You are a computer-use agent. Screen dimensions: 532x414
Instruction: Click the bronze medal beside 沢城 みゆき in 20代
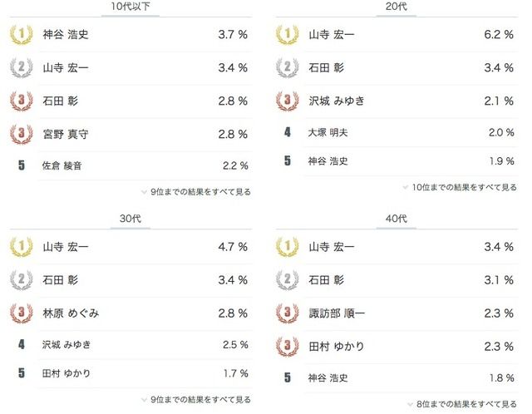(287, 101)
